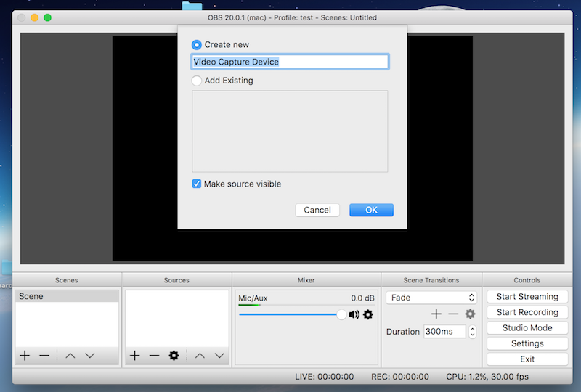Click the Mic/Aux label
Viewport: 581px width, 392px height.
tap(253, 298)
